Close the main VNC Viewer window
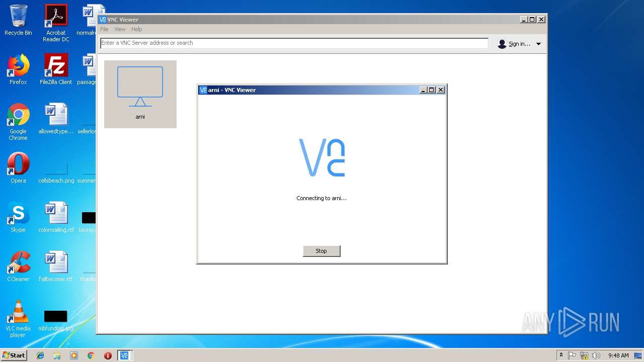 pyautogui.click(x=541, y=20)
